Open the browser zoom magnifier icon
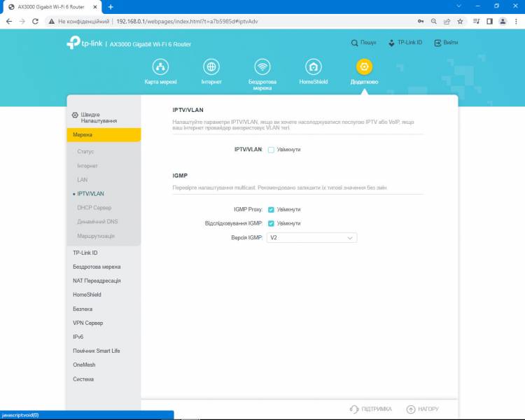 point(433,22)
